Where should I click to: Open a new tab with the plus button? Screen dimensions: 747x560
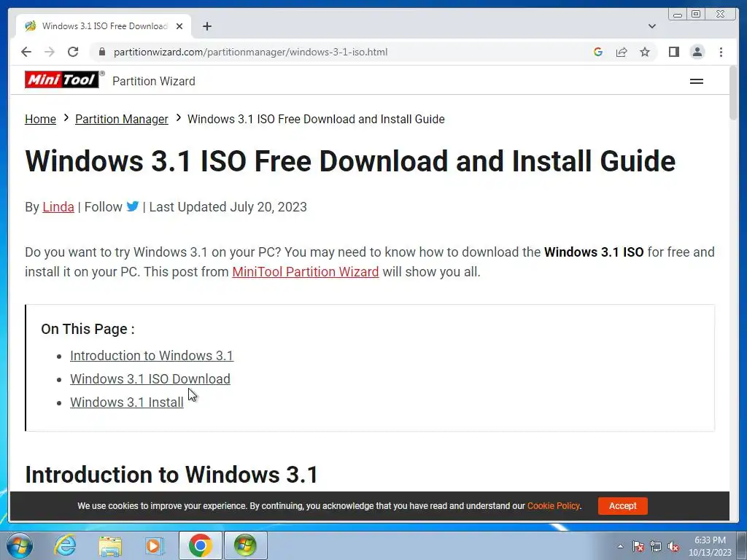pos(206,26)
